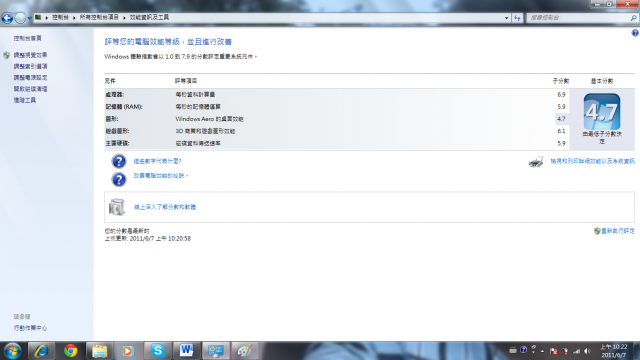Refresh the address bar with the refresh button
The width and height of the screenshot is (640, 360).
[x=517, y=18]
